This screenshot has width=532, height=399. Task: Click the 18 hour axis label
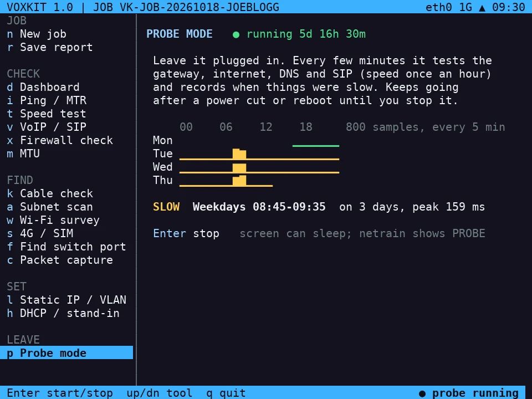point(306,127)
